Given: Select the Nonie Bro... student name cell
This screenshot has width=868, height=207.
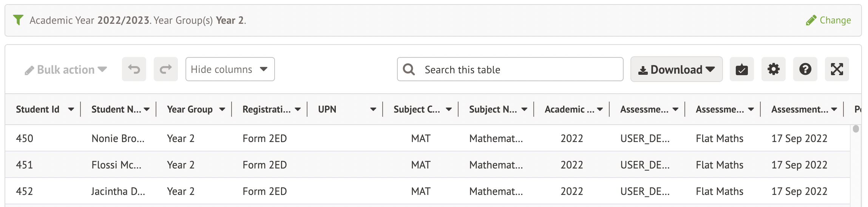Looking at the screenshot, I should 118,138.
